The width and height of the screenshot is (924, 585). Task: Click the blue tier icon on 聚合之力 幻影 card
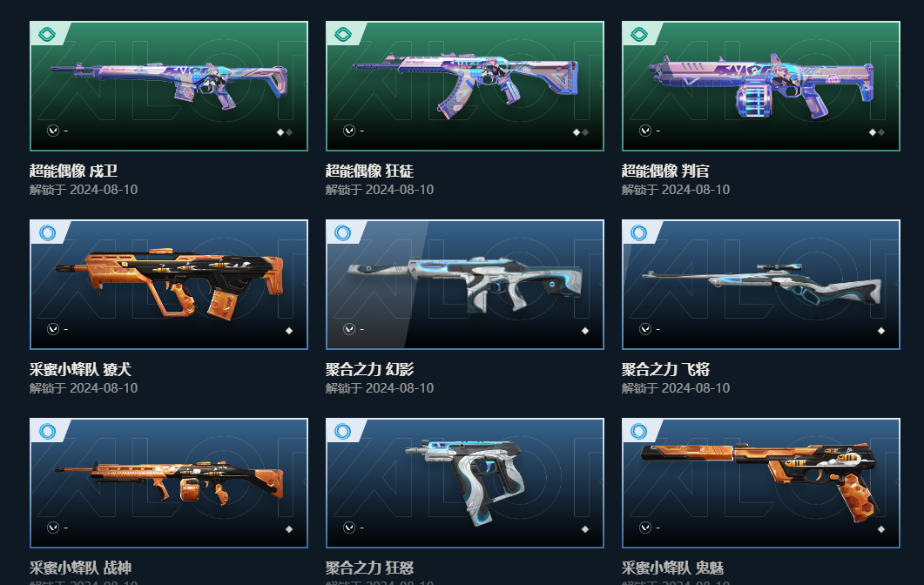(x=343, y=233)
